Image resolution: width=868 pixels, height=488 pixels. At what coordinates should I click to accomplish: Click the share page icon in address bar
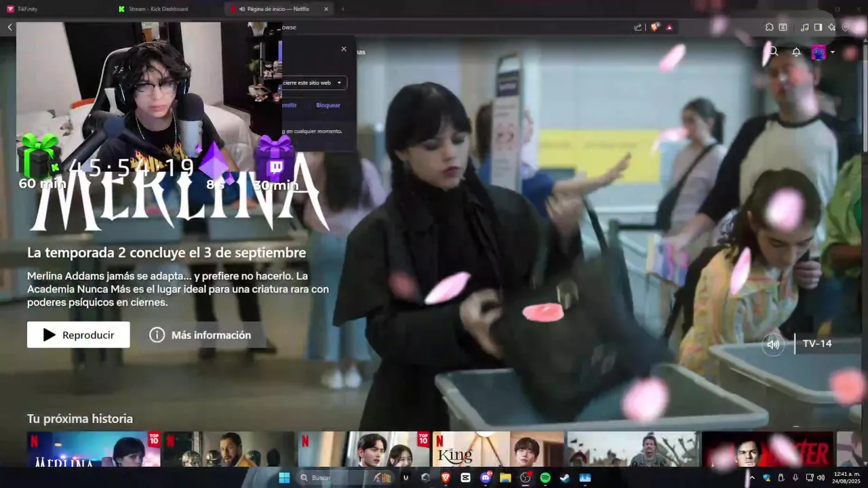tap(638, 27)
